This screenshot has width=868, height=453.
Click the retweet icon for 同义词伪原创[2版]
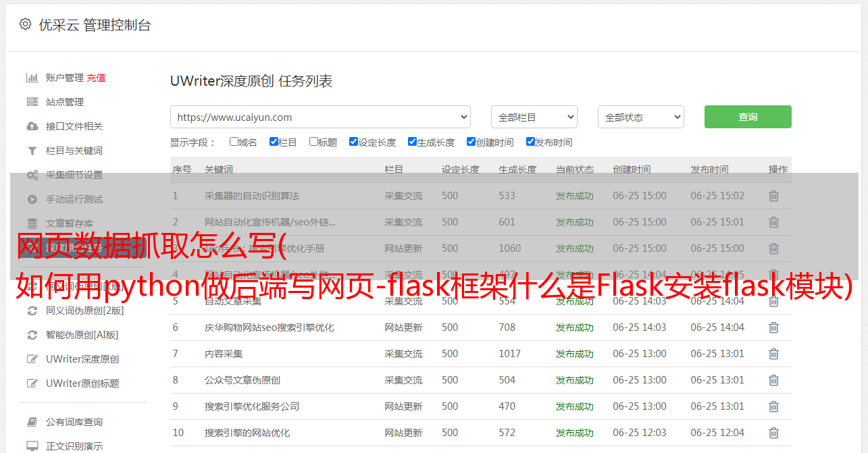click(x=32, y=311)
